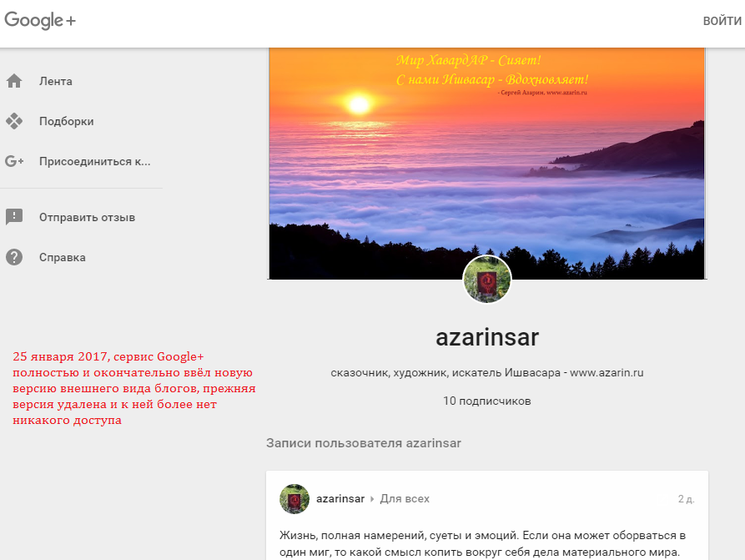Click the G+ icon beside Присоединиться
This screenshot has height=560, width=745.
[14, 161]
